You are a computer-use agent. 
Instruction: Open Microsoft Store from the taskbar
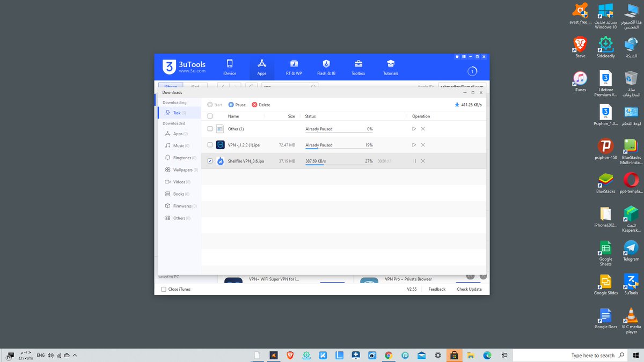[454, 355]
